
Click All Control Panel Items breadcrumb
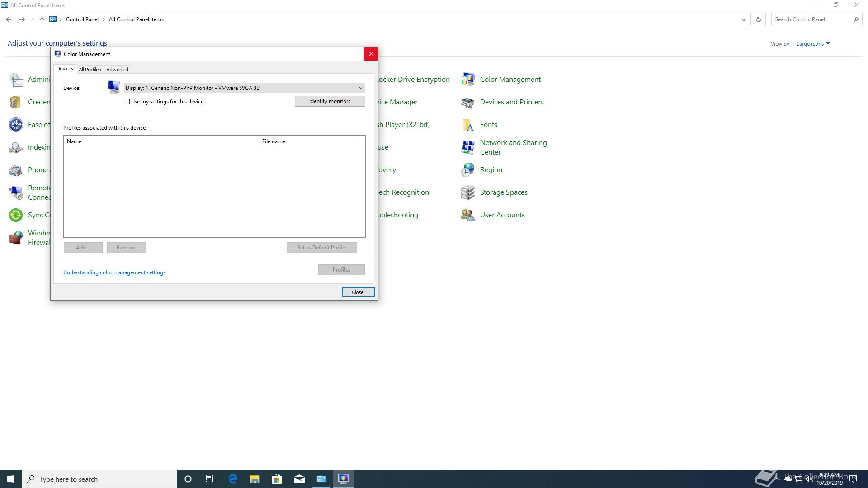pos(136,19)
